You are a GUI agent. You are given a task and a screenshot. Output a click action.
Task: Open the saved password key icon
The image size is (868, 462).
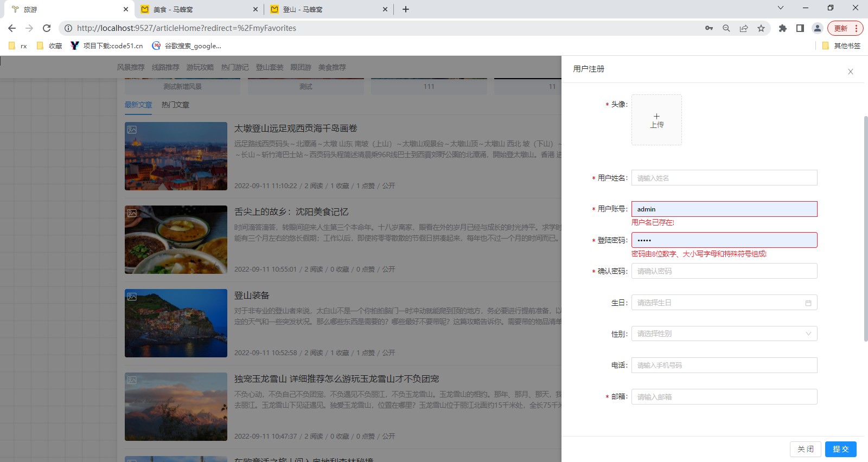tap(709, 28)
